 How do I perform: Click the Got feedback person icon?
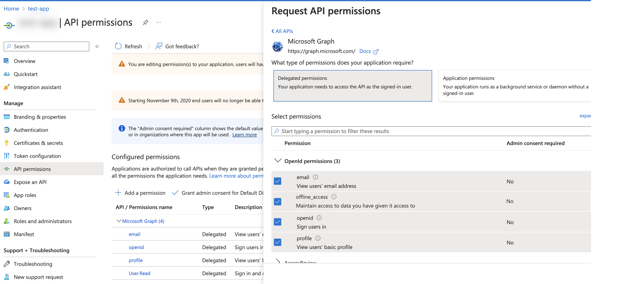(x=159, y=46)
